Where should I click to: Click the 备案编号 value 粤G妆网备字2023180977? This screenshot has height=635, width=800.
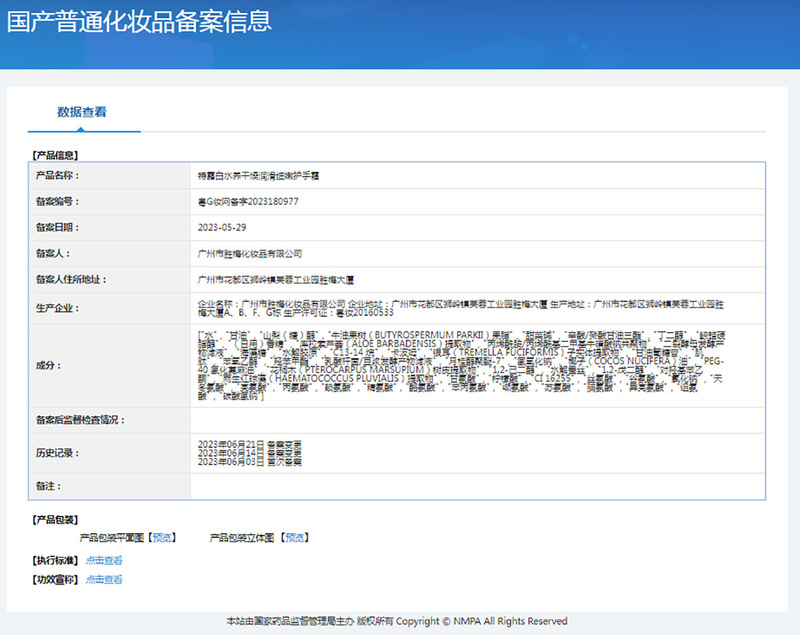(x=248, y=201)
